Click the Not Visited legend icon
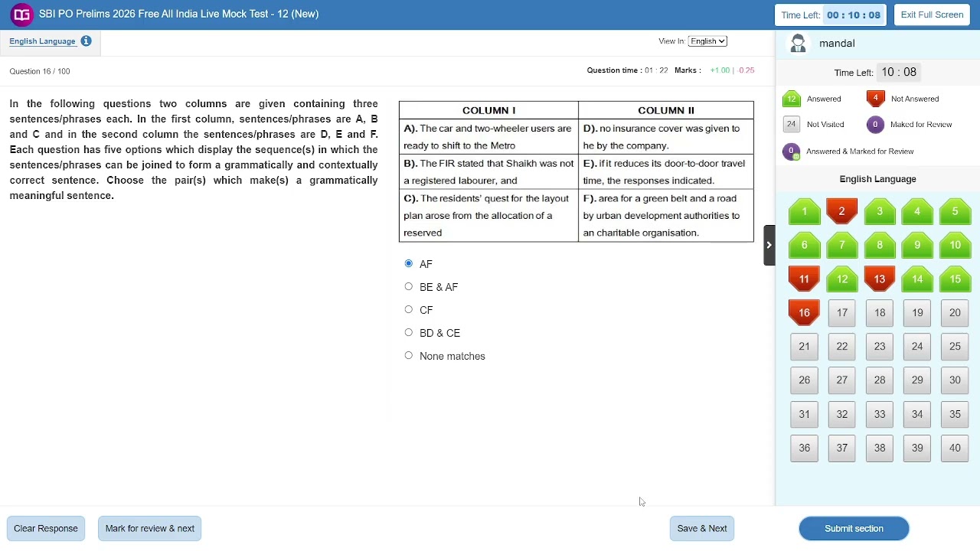 [x=792, y=124]
